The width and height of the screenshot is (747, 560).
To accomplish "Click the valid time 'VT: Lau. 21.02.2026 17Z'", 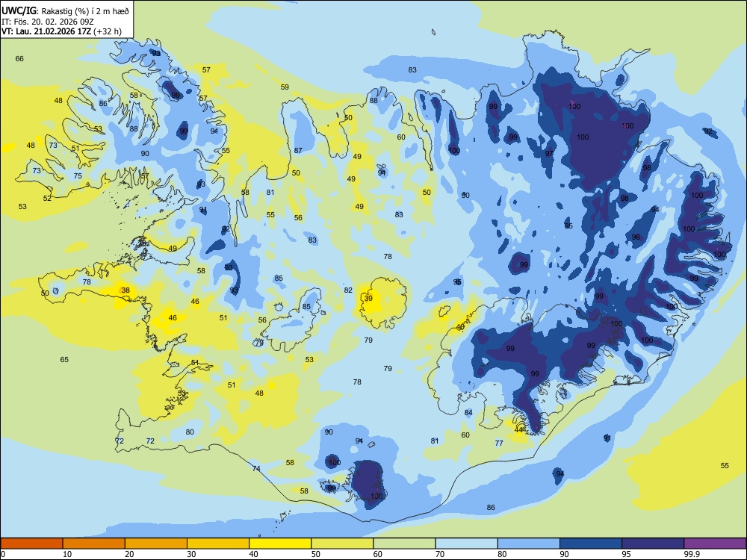I will [46, 31].
